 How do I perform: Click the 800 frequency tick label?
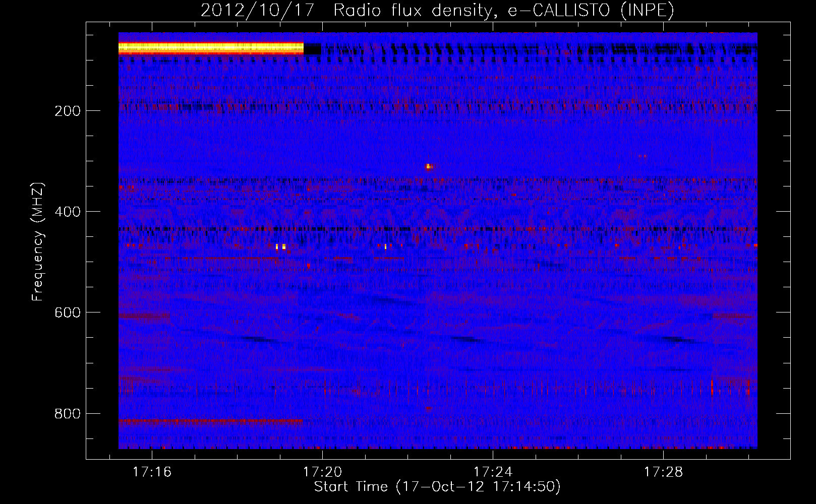(x=68, y=414)
